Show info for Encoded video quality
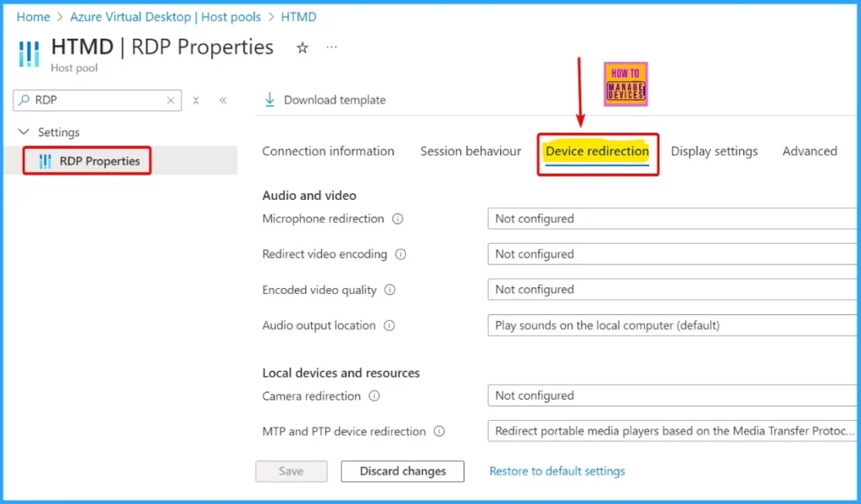The image size is (861, 504). 390,290
